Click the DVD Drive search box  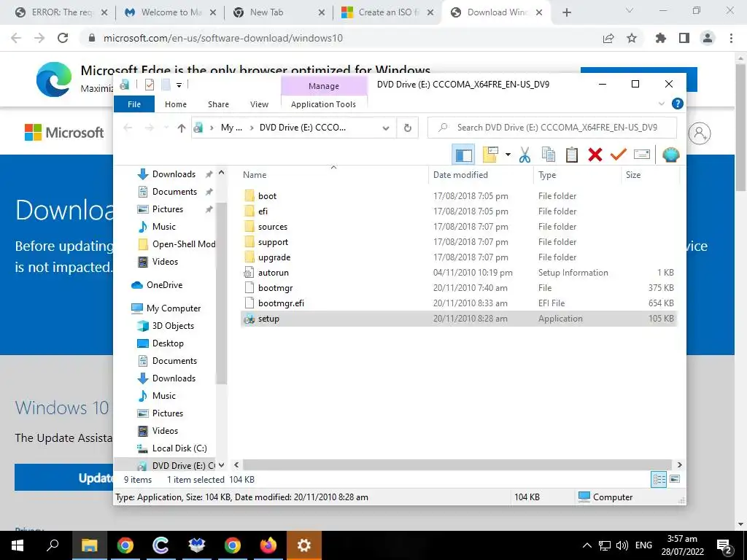click(x=552, y=128)
